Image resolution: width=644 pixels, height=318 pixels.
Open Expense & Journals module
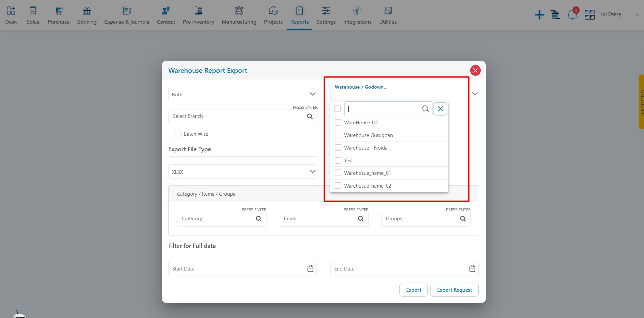click(x=127, y=15)
